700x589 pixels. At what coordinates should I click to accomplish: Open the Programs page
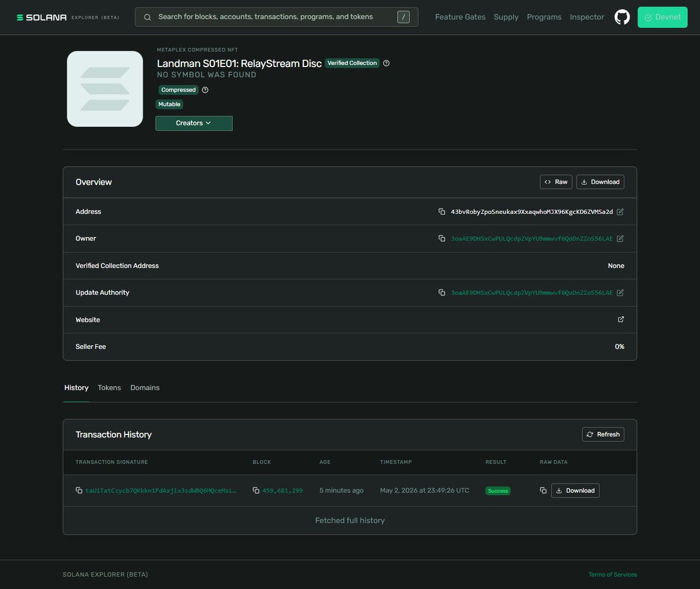544,17
